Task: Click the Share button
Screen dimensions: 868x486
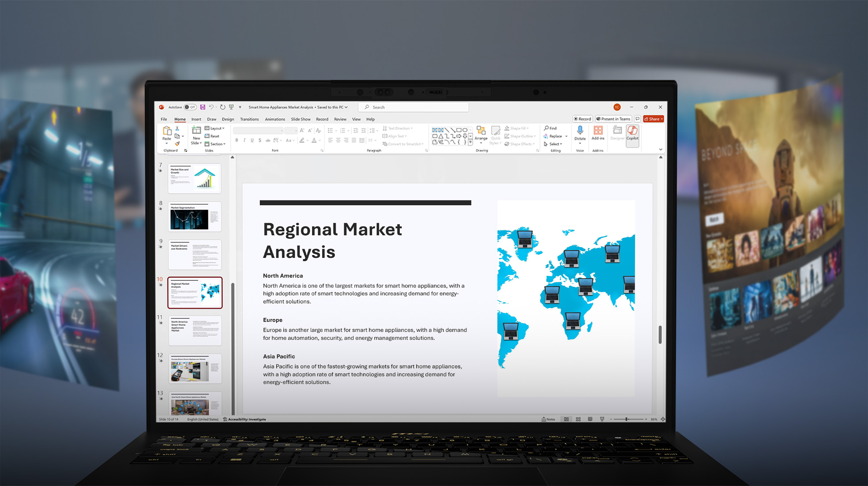Action: point(653,119)
